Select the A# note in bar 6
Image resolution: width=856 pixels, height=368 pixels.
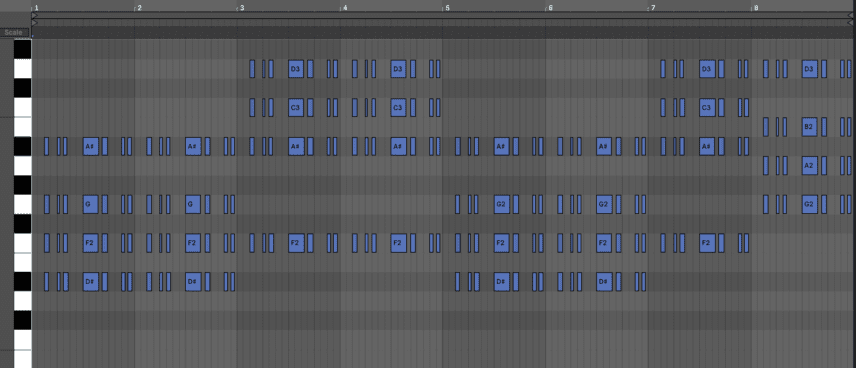(x=604, y=146)
